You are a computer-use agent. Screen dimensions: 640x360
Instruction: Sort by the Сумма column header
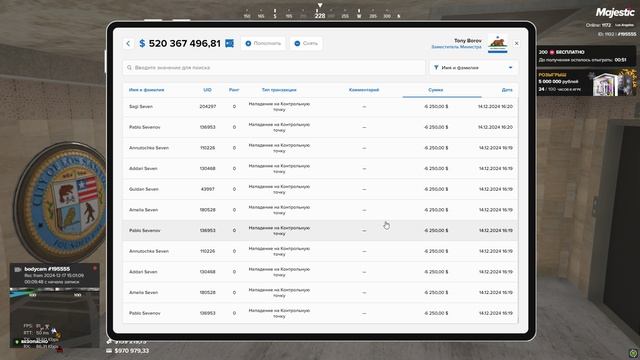(436, 90)
